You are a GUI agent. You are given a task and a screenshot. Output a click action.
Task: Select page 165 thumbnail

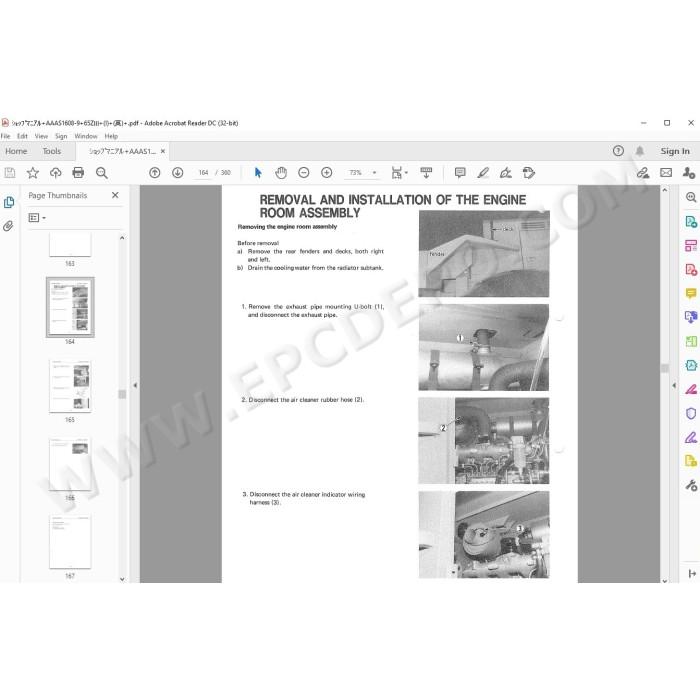pyautogui.click(x=70, y=385)
